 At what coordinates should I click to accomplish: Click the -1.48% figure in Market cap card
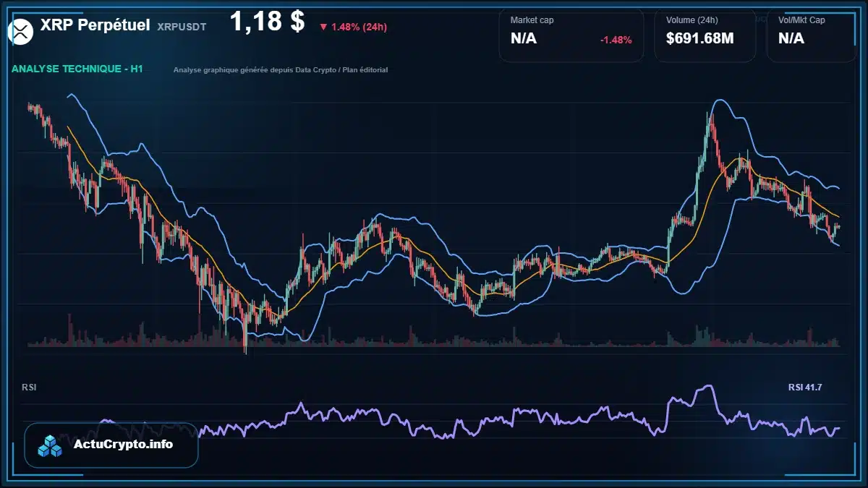point(616,40)
